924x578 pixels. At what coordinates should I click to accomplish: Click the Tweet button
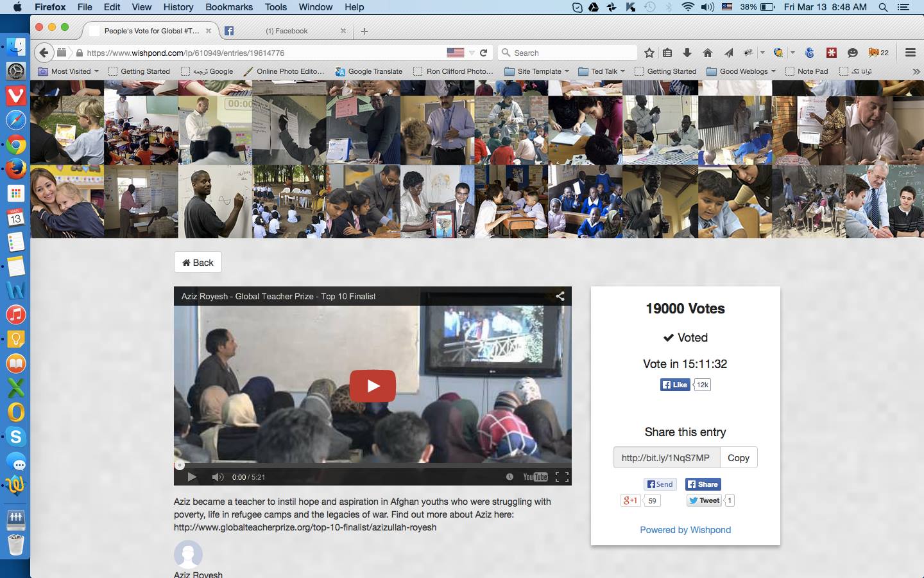pyautogui.click(x=704, y=500)
